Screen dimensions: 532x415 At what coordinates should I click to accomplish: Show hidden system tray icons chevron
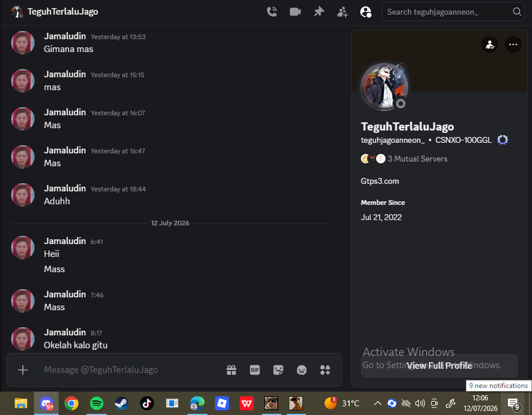coord(378,403)
